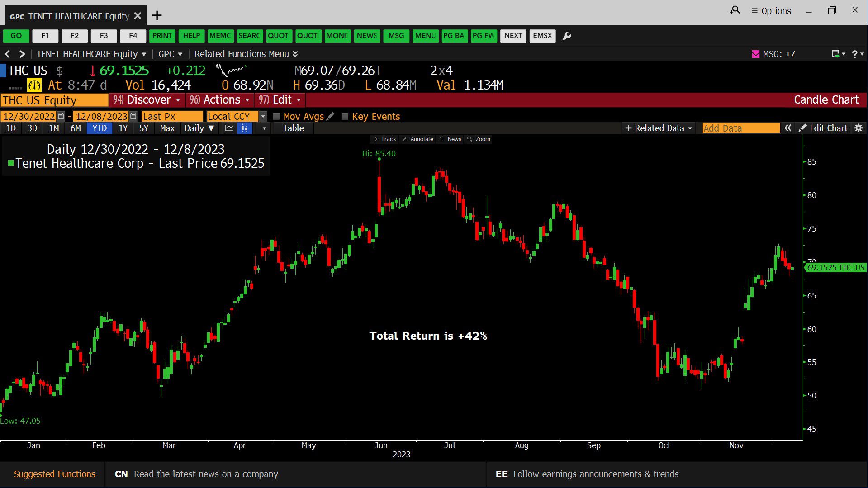
Task: Enable the Key Events checkbox
Action: 345,116
